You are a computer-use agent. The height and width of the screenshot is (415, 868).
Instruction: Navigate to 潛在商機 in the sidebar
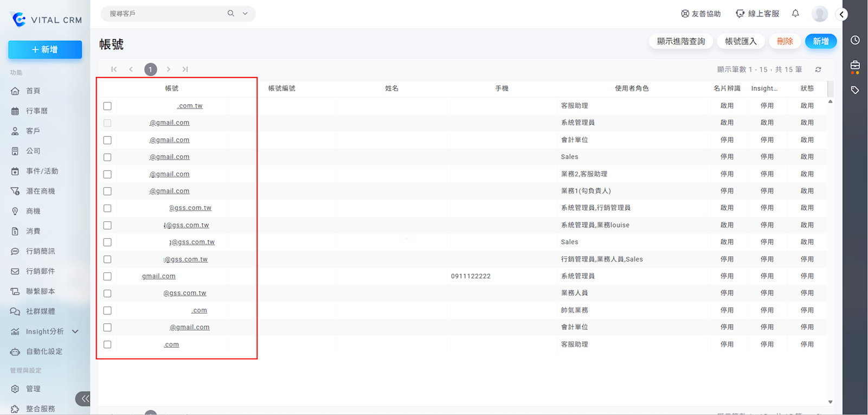point(41,191)
